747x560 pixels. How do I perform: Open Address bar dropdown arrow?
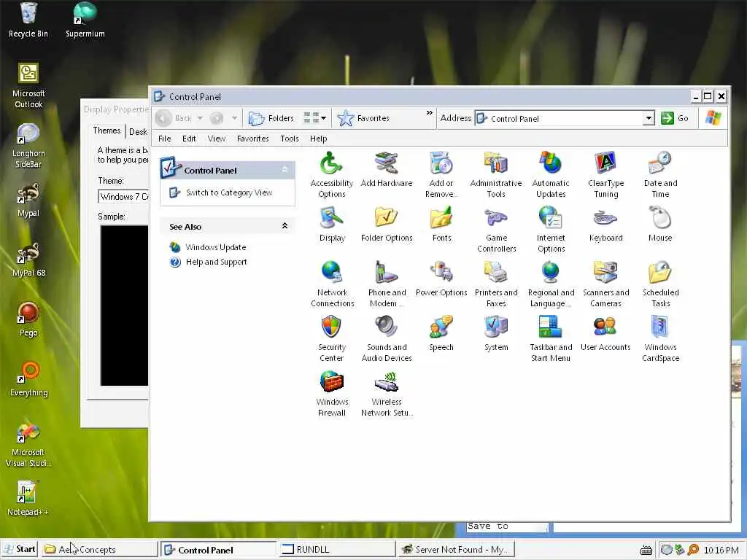(x=648, y=118)
